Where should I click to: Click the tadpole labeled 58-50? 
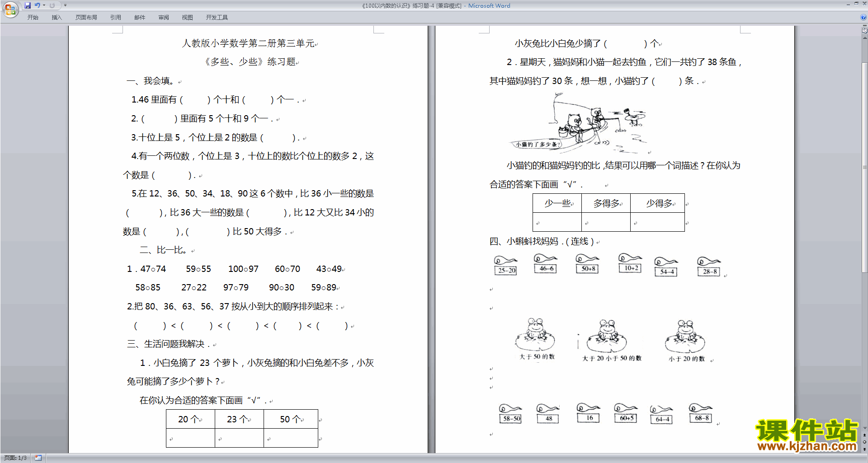pos(510,414)
